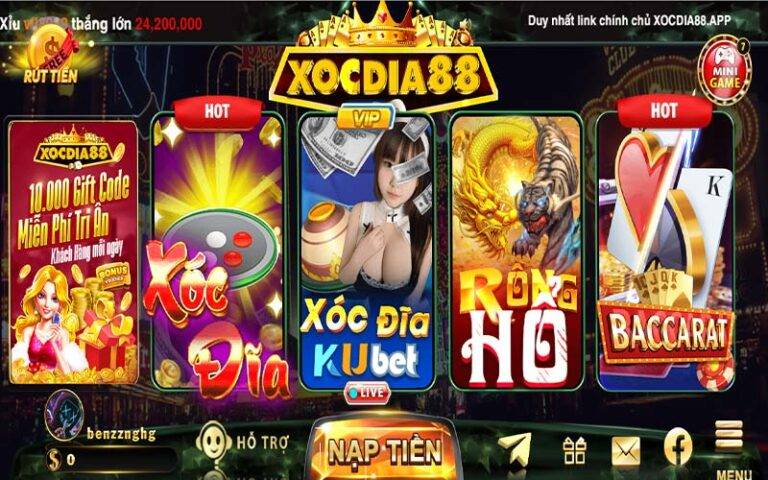Image resolution: width=768 pixels, height=480 pixels.
Task: Open the Mini Game controller icon
Action: pos(724,71)
